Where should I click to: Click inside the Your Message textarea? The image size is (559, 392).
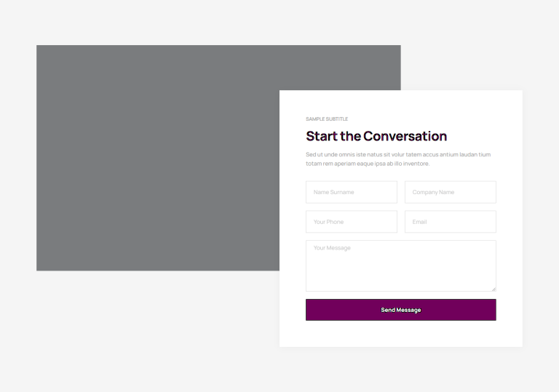click(401, 266)
